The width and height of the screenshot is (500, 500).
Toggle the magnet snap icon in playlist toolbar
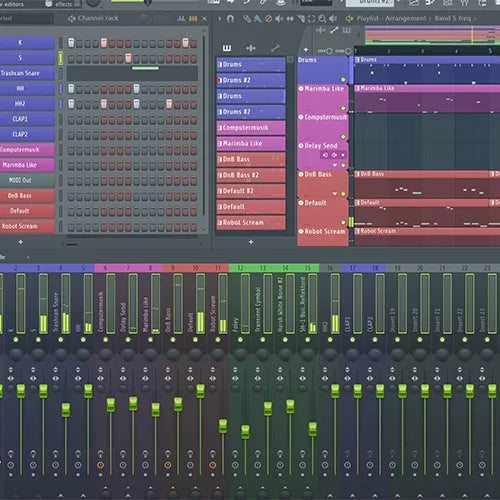pos(230,19)
